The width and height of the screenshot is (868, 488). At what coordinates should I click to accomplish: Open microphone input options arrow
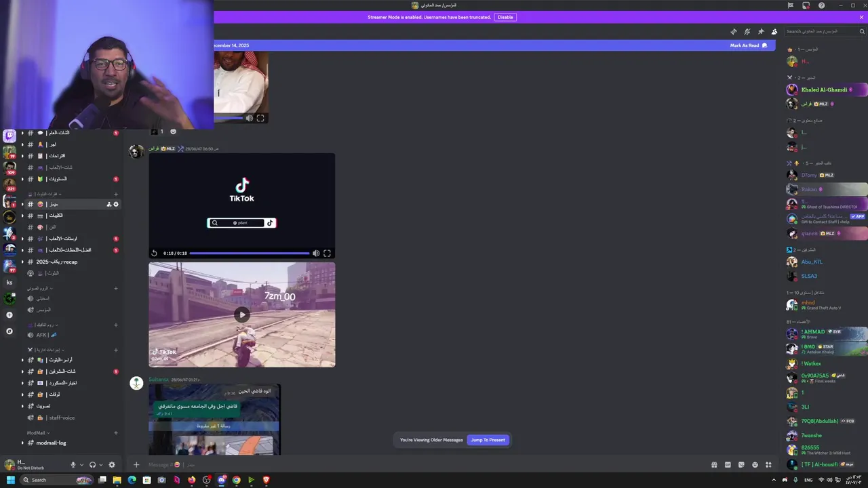(x=81, y=465)
